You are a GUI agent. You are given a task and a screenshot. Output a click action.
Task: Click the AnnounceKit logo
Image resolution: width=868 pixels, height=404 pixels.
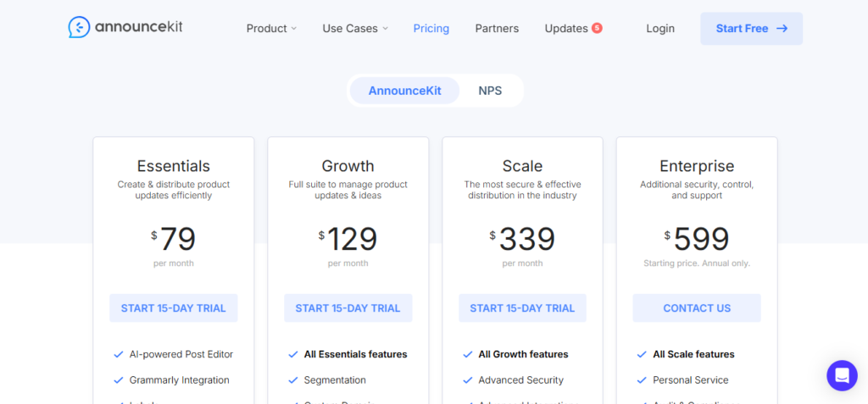pyautogui.click(x=125, y=27)
